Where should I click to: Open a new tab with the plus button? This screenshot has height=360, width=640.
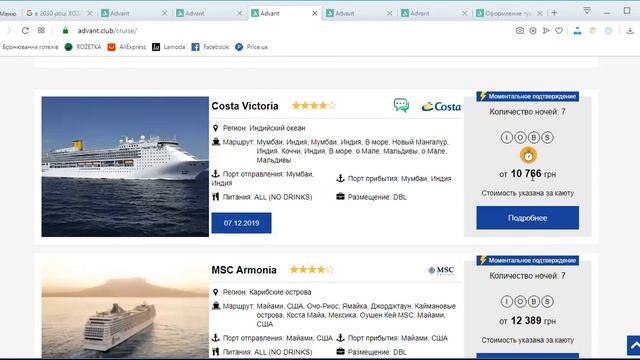pos(554,13)
